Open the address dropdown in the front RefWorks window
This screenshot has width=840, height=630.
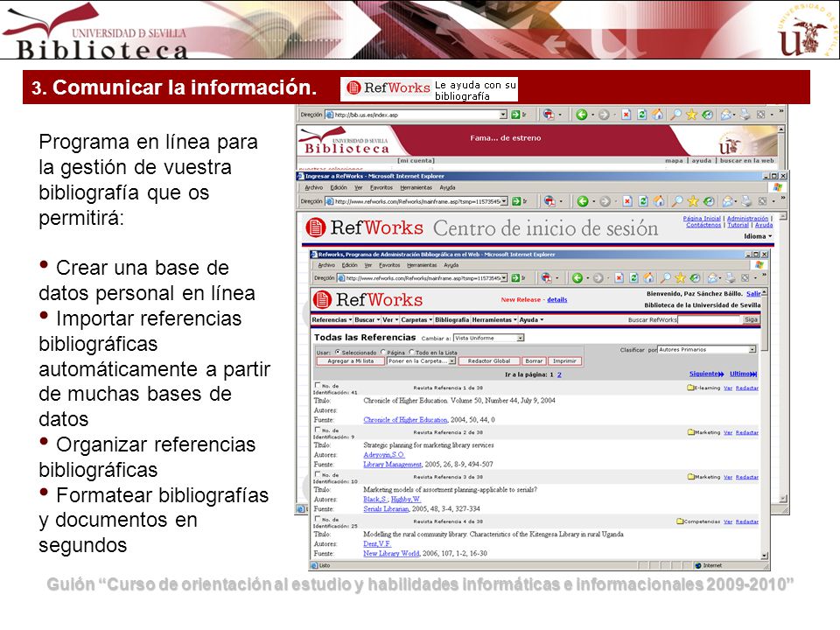504,278
